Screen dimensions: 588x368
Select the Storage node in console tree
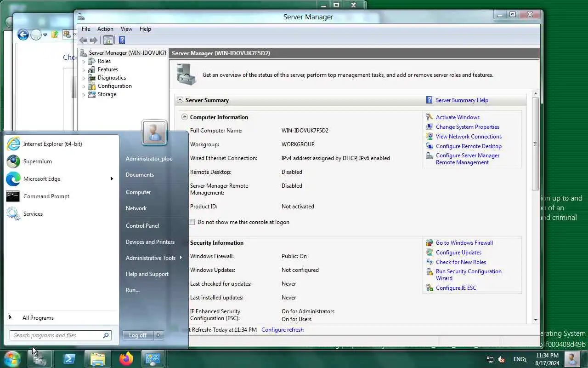tap(107, 94)
